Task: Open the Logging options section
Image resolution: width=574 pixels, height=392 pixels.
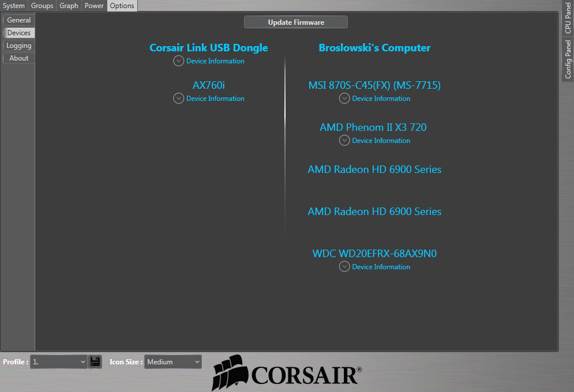Action: click(18, 46)
